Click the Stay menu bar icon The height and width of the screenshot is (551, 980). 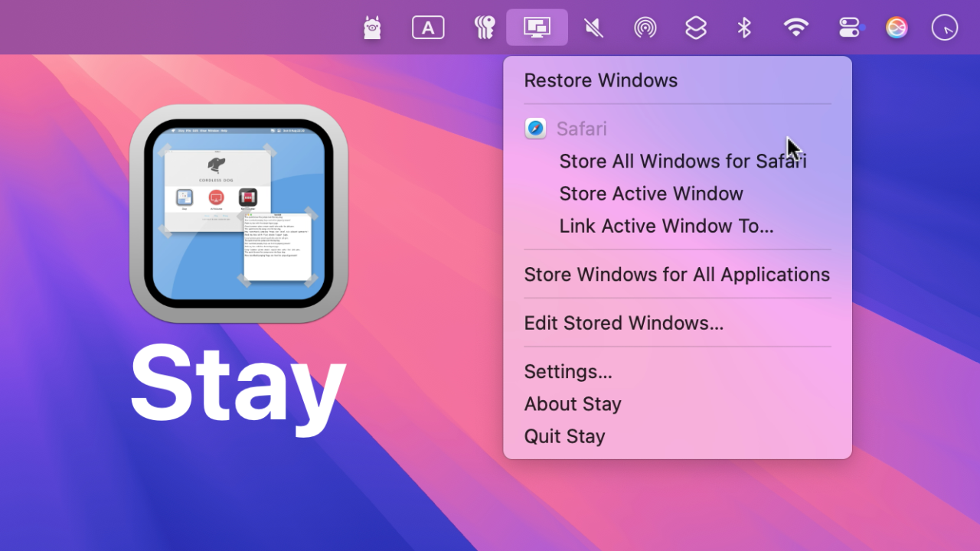[x=537, y=27]
